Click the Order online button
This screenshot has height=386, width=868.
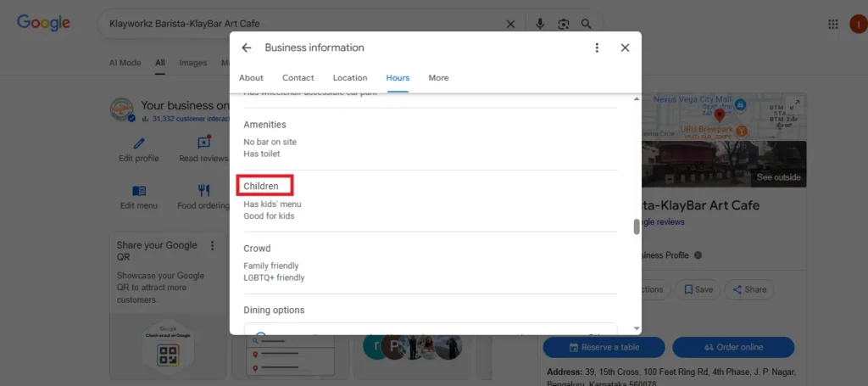(x=733, y=347)
